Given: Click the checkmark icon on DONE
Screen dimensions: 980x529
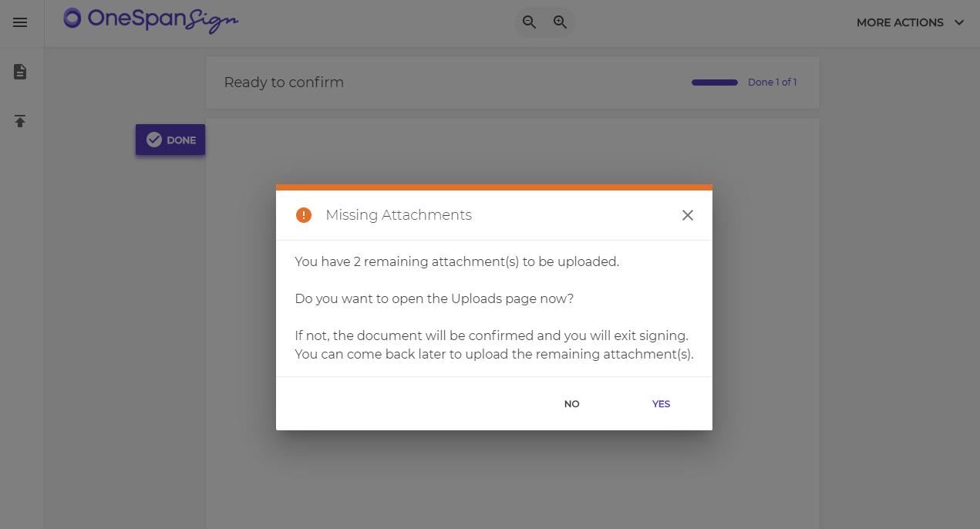Looking at the screenshot, I should pyautogui.click(x=154, y=140).
